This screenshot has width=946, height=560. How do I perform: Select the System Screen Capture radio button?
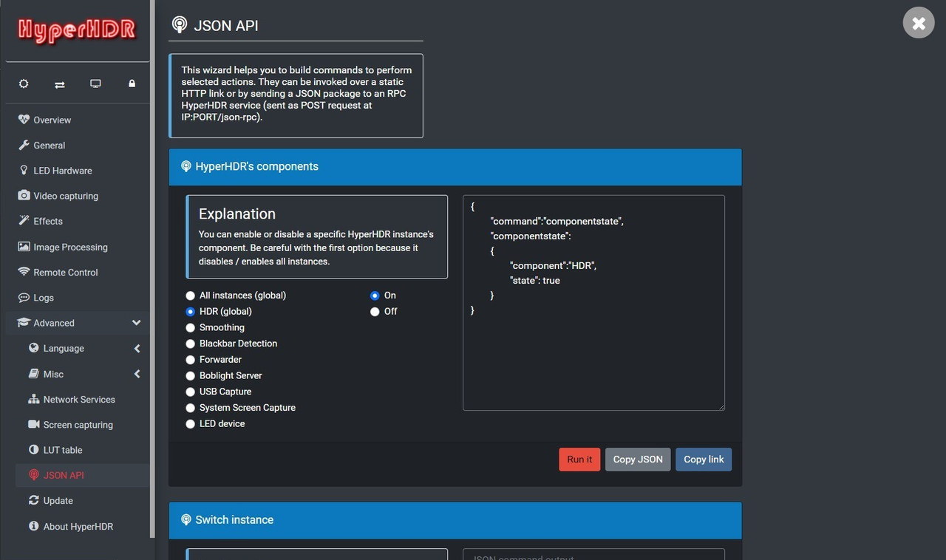pos(191,408)
